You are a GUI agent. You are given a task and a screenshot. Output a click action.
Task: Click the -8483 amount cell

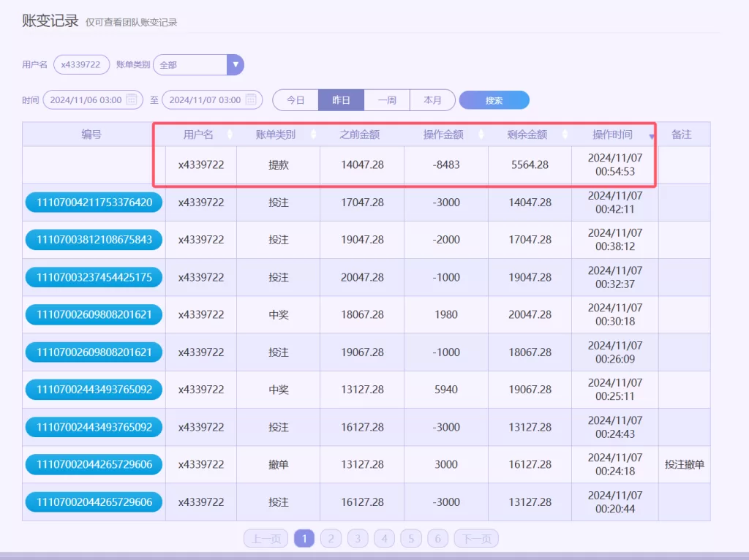pos(446,164)
